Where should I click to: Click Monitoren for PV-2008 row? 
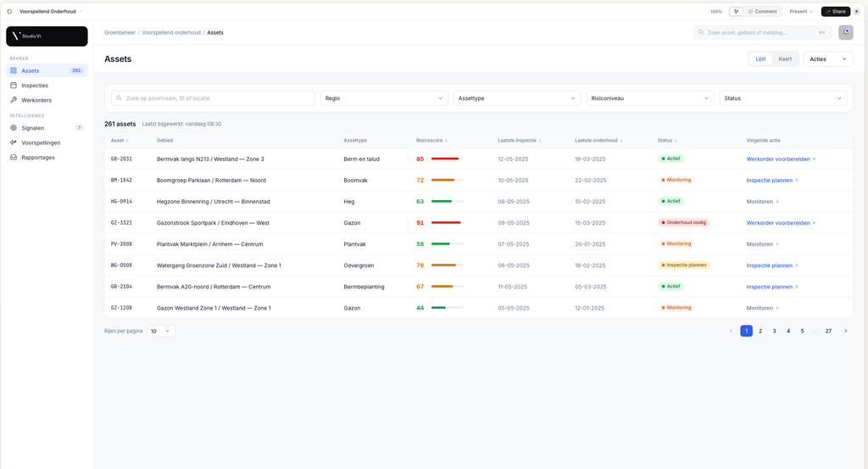tap(762, 244)
